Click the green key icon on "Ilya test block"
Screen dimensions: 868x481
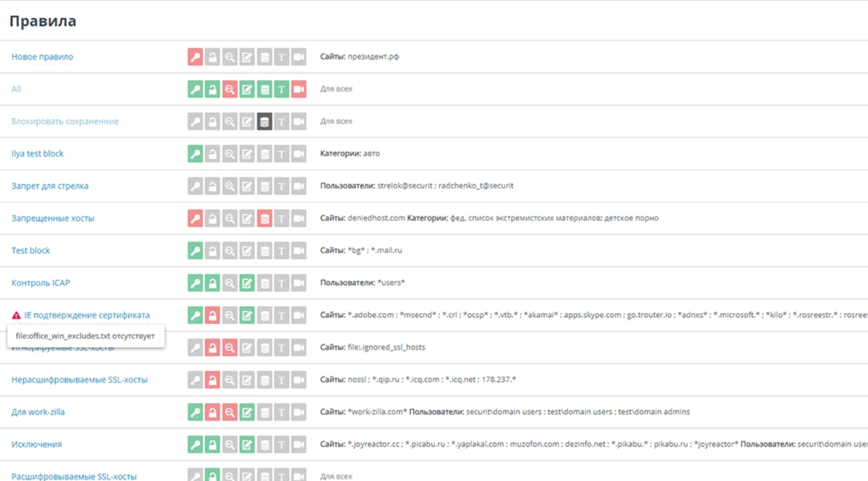coord(195,153)
